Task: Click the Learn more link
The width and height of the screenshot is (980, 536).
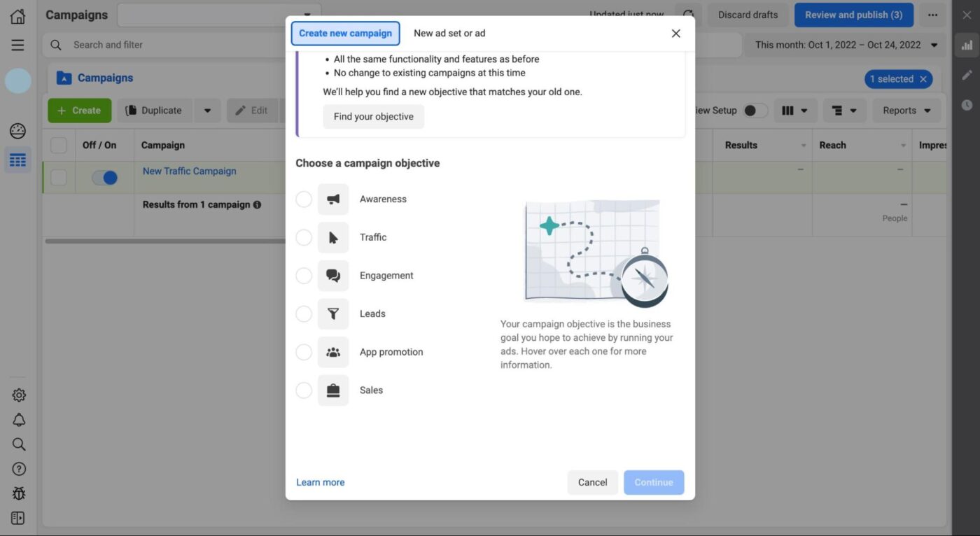Action: click(x=320, y=481)
